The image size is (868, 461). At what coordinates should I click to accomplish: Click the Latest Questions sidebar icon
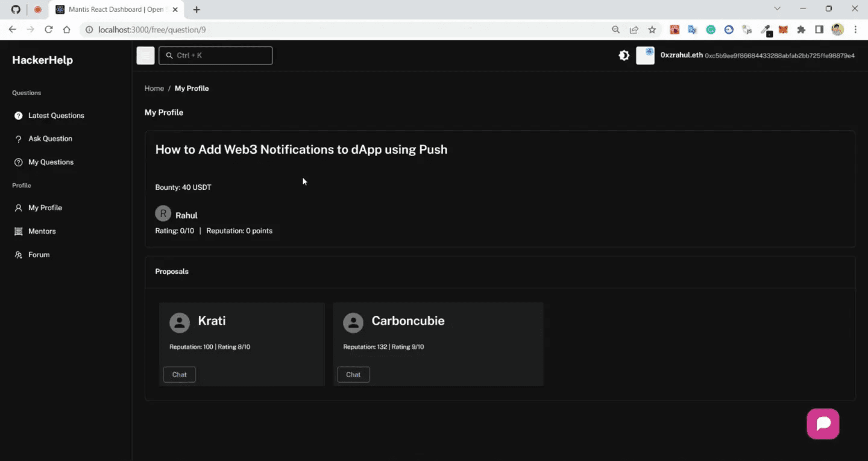pyautogui.click(x=19, y=116)
